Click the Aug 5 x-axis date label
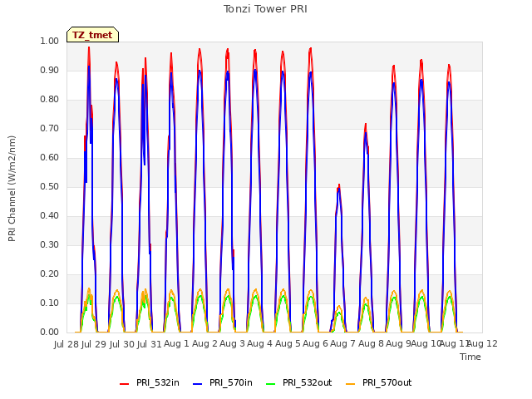The height and width of the screenshot is (399, 532). click(x=288, y=344)
